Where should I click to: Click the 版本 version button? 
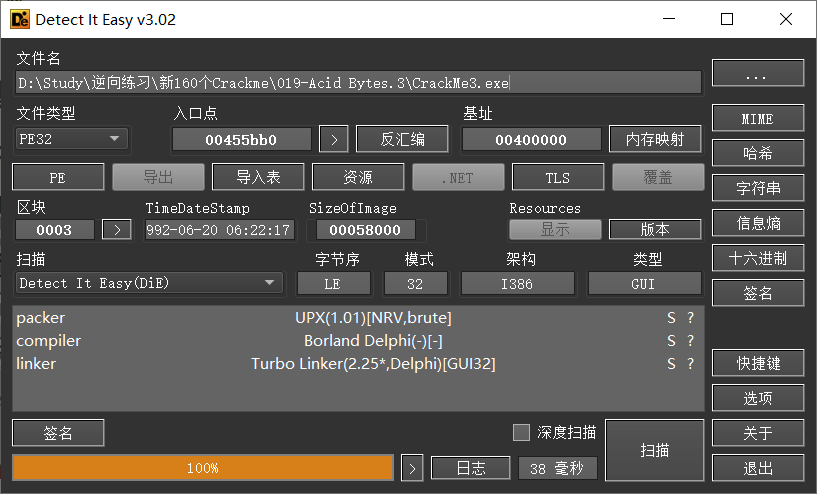click(655, 229)
